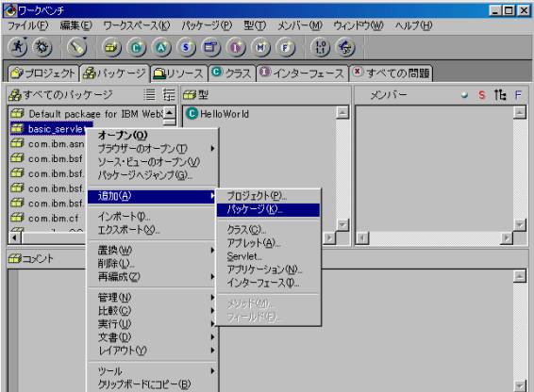Expand the 再編成(Z) submenu

point(152,277)
